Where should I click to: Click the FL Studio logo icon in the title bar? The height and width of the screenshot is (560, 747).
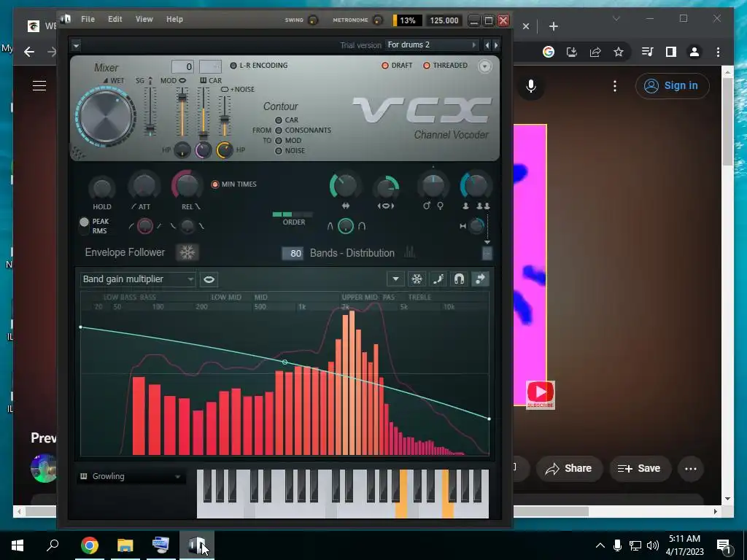tap(66, 19)
